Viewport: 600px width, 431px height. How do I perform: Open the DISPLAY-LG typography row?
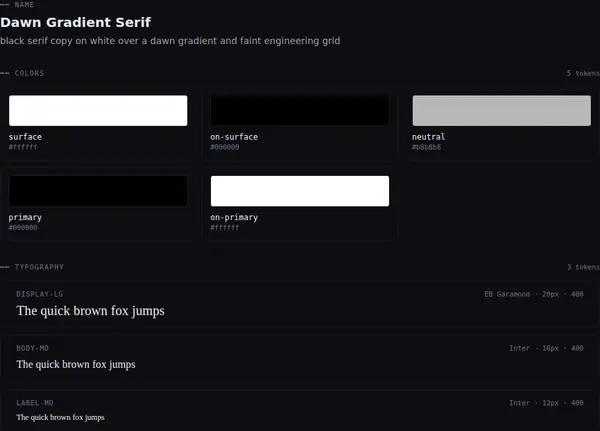(300, 305)
